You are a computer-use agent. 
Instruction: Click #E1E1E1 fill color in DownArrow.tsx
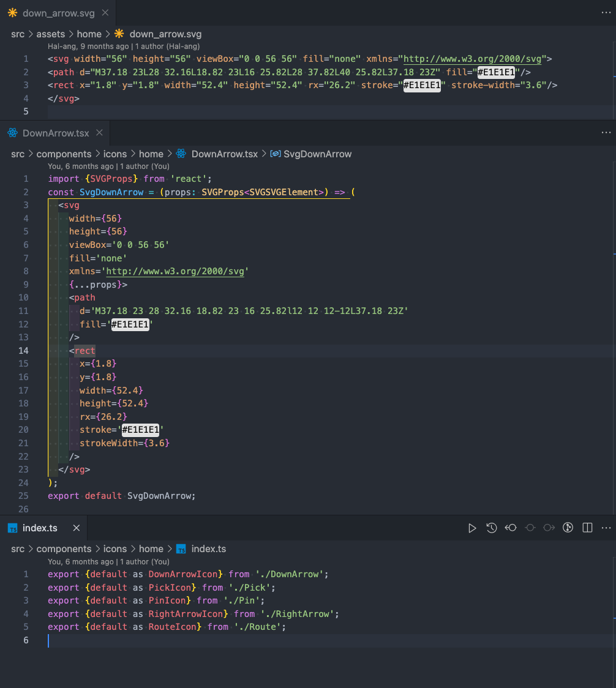130,324
